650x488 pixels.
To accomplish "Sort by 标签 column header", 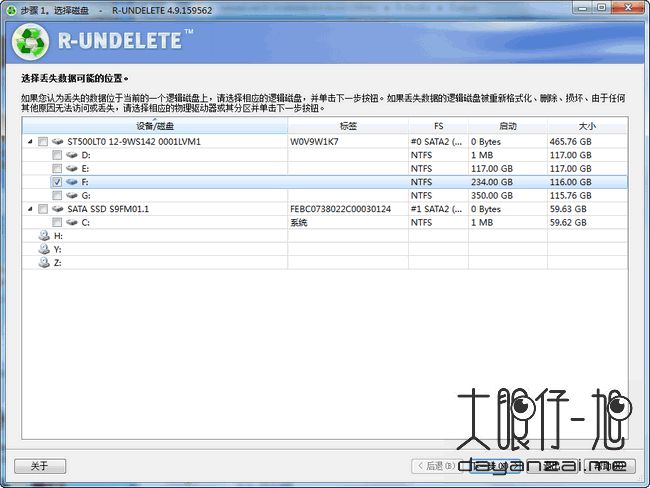I will (348, 126).
